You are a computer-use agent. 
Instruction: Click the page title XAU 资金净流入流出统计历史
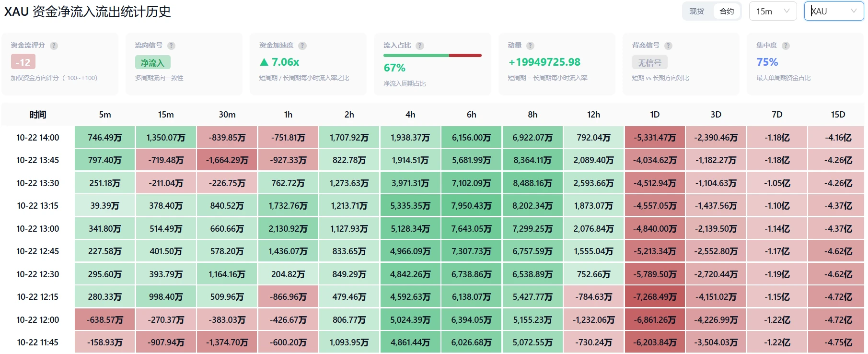pos(87,12)
